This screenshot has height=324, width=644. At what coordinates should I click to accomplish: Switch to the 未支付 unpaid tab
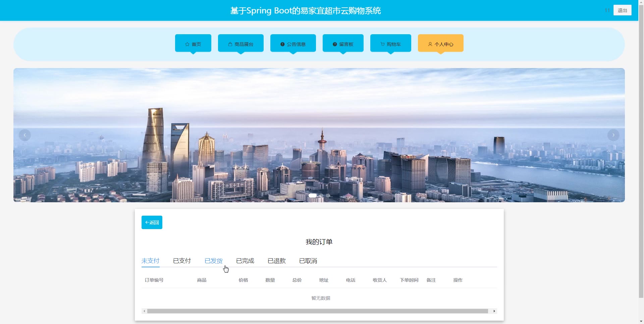pos(150,261)
